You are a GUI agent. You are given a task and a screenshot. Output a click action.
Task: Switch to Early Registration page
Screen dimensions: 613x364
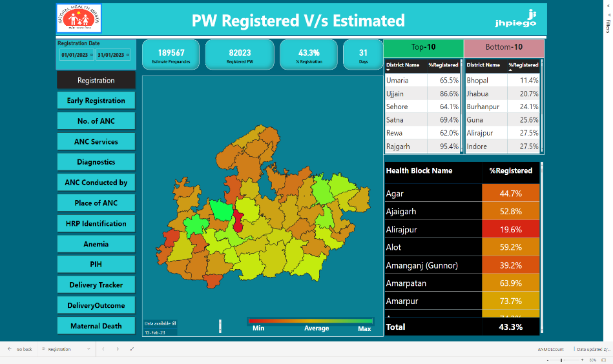(96, 101)
